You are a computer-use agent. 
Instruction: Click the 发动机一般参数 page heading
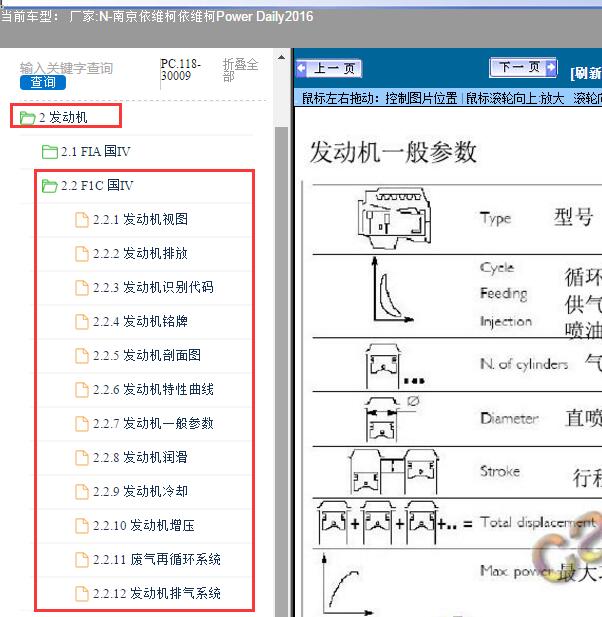click(x=393, y=152)
